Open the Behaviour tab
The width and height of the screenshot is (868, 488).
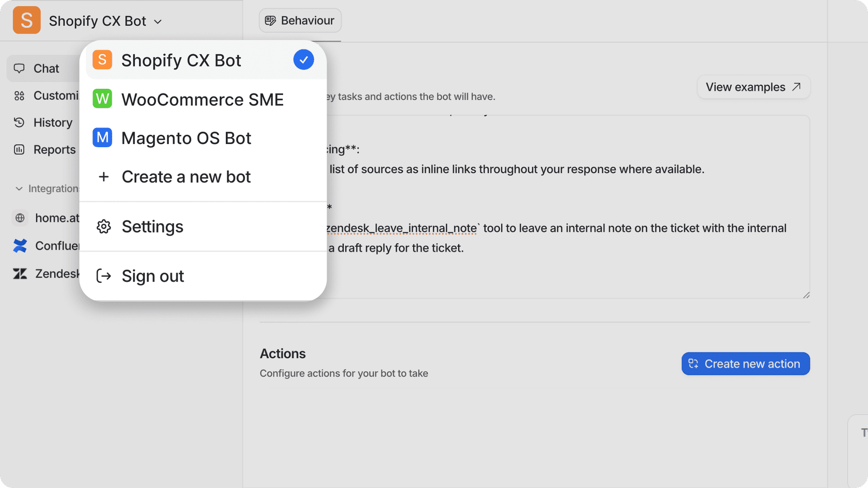[300, 20]
